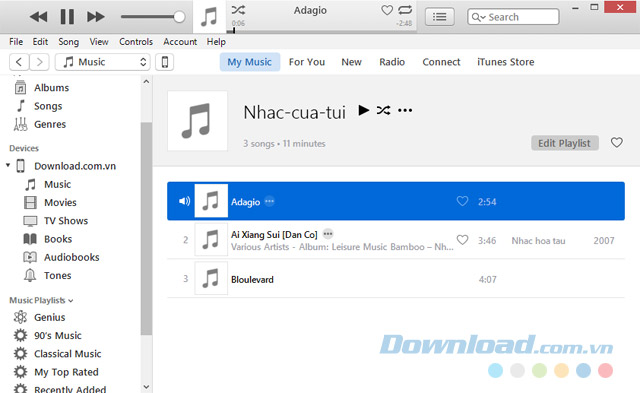
Task: Open more options for Nhac-cua-tui playlist
Action: pos(405,110)
